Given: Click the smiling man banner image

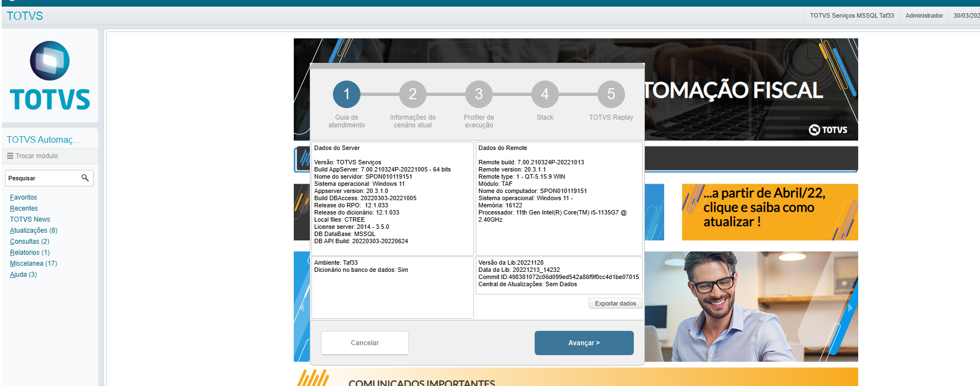Looking at the screenshot, I should click(751, 307).
